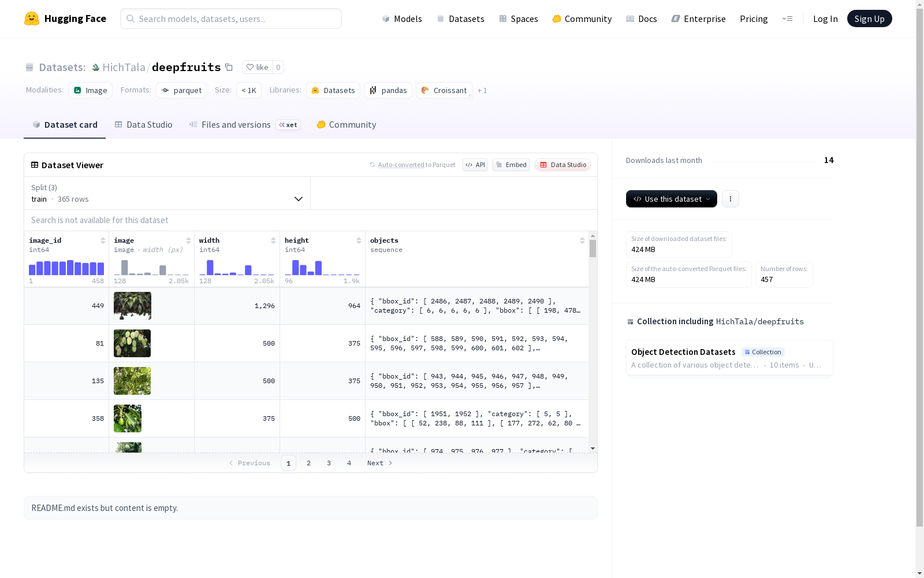
Task: Click the sort icon on the objects column
Action: pyautogui.click(x=582, y=240)
